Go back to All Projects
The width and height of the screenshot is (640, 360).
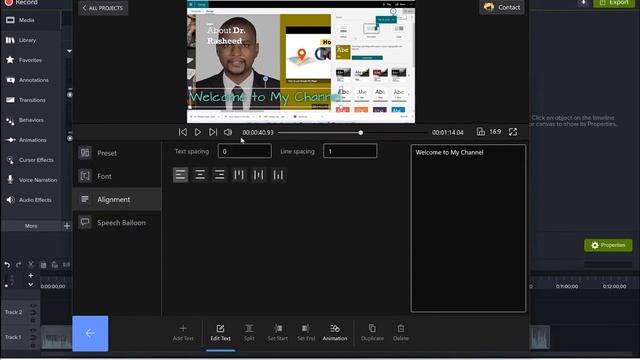[x=103, y=8]
